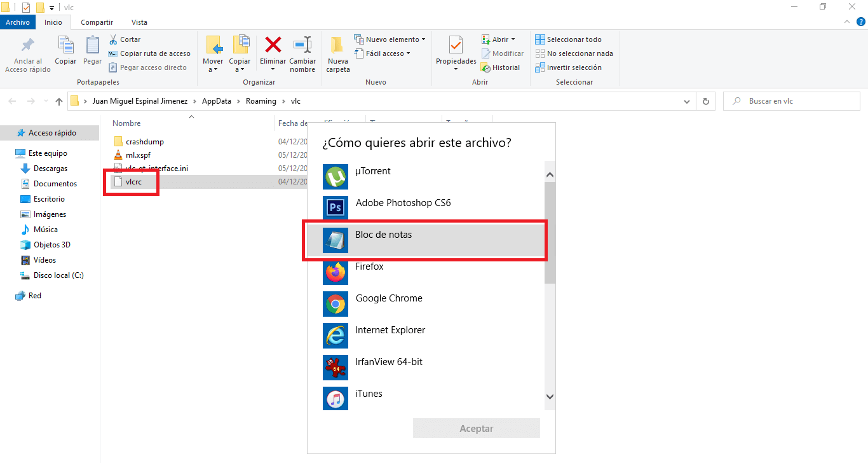The image size is (868, 463).
Task: Choose Internet Explorer in the list
Action: (x=426, y=336)
